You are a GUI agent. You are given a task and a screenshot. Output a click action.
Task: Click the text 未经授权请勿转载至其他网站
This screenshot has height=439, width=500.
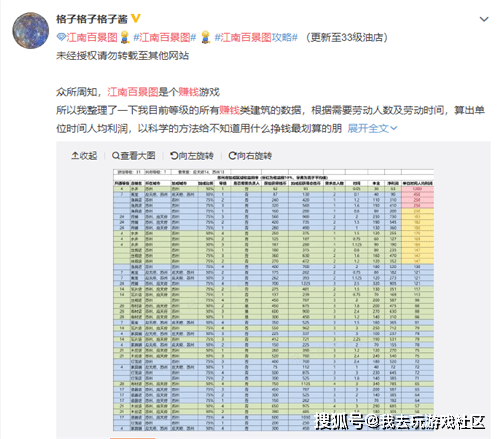122,55
